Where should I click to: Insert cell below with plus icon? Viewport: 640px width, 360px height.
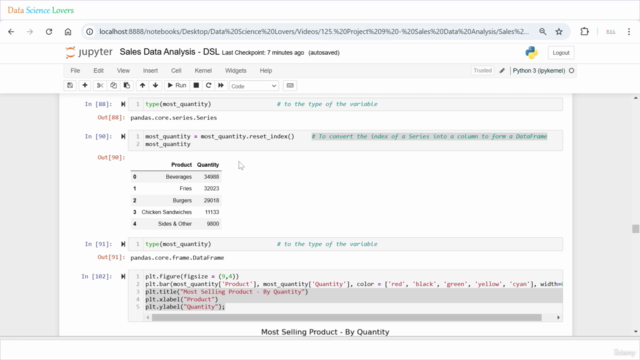coord(85,85)
